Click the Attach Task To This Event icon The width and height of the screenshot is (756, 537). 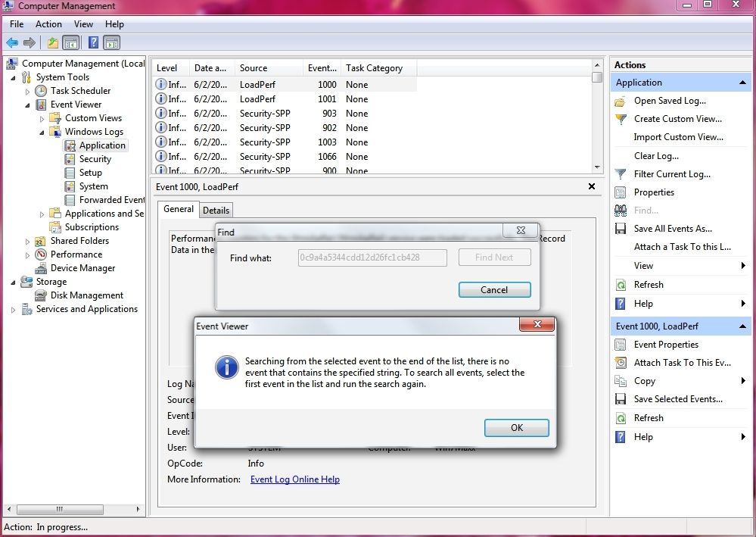[621, 363]
